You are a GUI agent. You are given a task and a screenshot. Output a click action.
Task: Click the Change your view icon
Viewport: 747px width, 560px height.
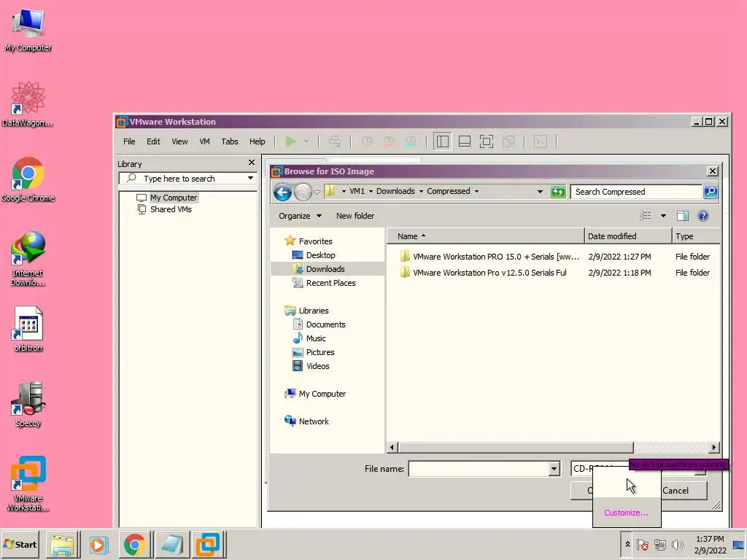pyautogui.click(x=646, y=216)
